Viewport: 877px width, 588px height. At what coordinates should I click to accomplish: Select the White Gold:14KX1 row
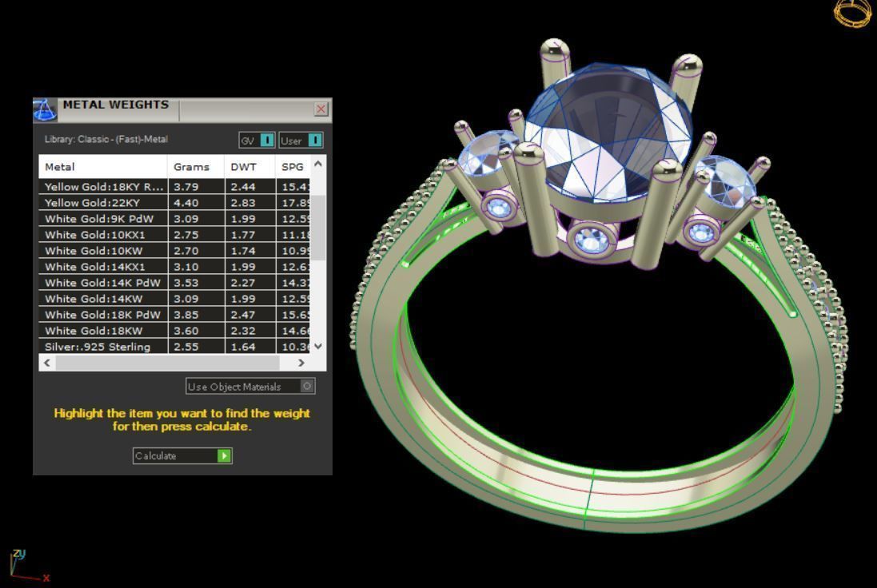click(174, 267)
